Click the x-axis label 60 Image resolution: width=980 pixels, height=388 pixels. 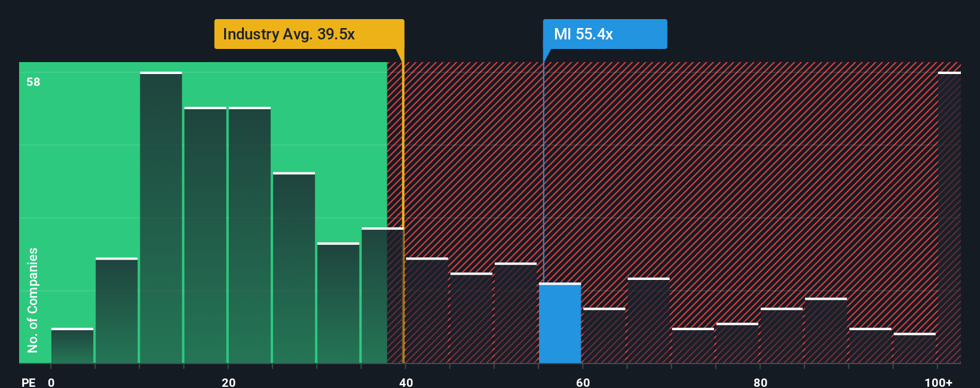pyautogui.click(x=583, y=382)
